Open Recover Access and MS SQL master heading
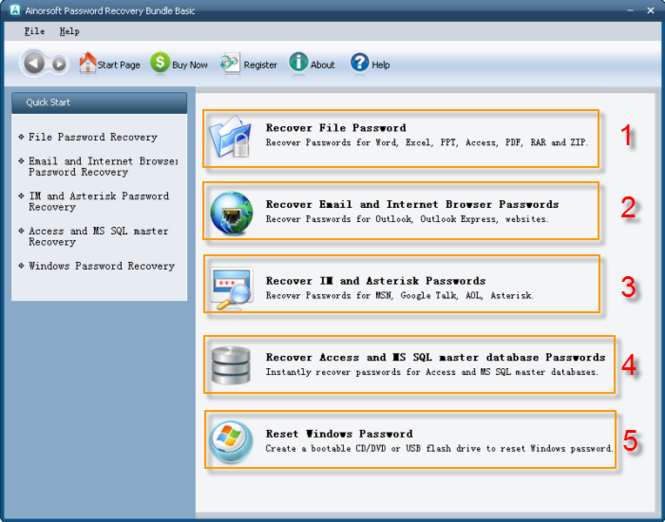This screenshot has height=522, width=665. pos(436,357)
